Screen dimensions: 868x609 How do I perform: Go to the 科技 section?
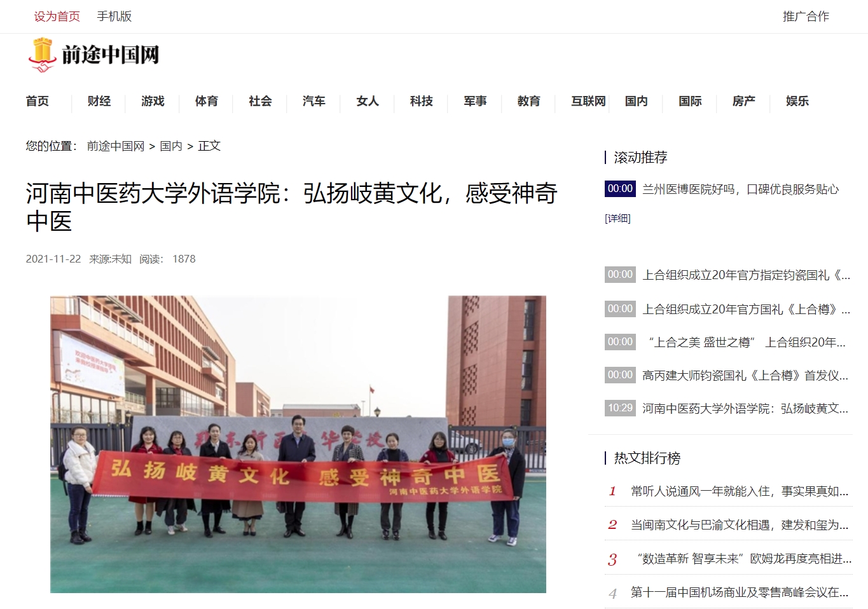[422, 101]
